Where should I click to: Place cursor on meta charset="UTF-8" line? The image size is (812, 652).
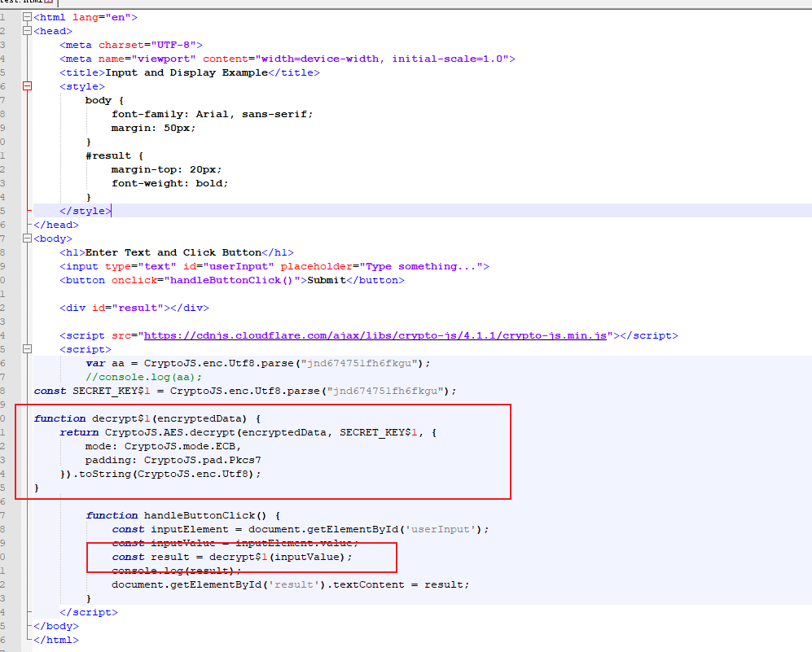point(131,45)
